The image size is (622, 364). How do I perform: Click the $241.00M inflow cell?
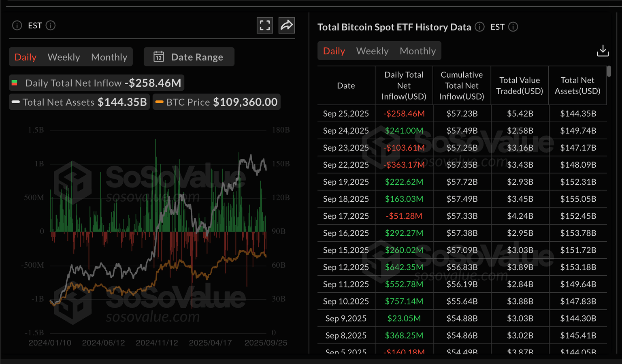[x=404, y=131]
